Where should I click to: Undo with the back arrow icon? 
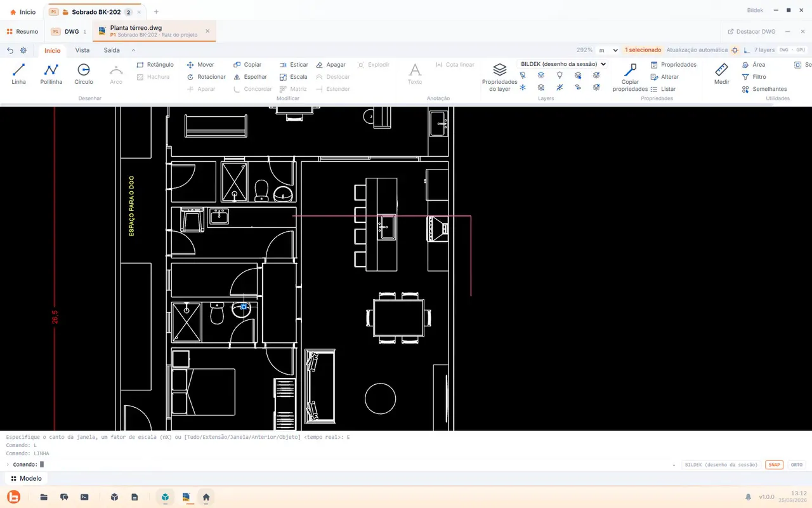coord(10,50)
